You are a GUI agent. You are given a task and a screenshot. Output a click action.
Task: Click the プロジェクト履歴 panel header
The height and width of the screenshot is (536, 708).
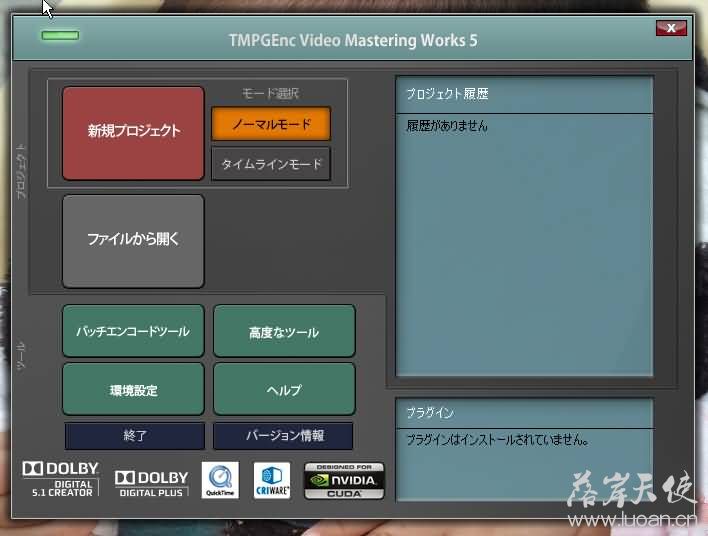(x=524, y=94)
